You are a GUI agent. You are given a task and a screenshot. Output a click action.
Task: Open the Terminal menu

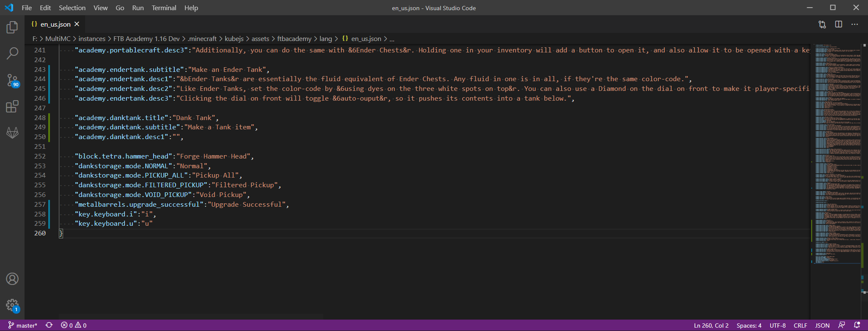tap(164, 8)
